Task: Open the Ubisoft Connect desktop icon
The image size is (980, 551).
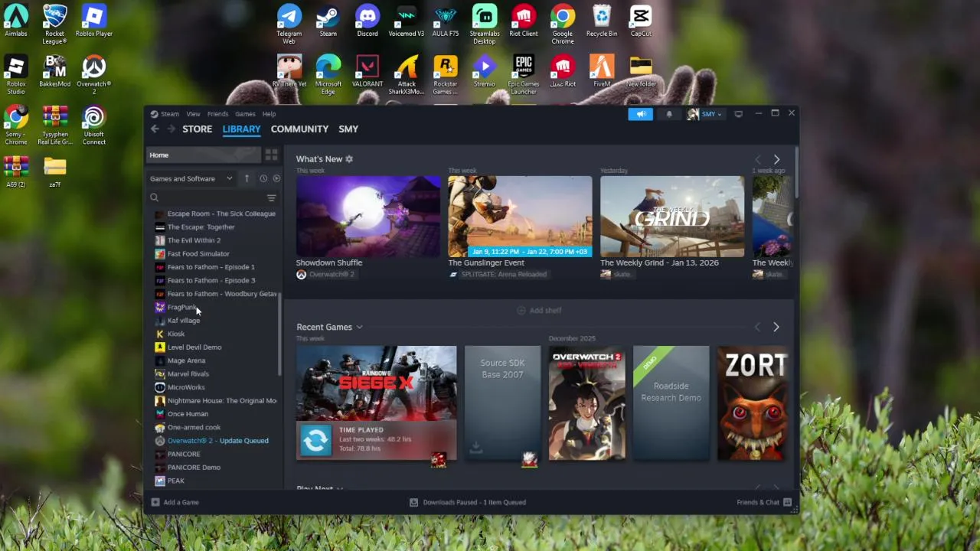Action: click(94, 116)
